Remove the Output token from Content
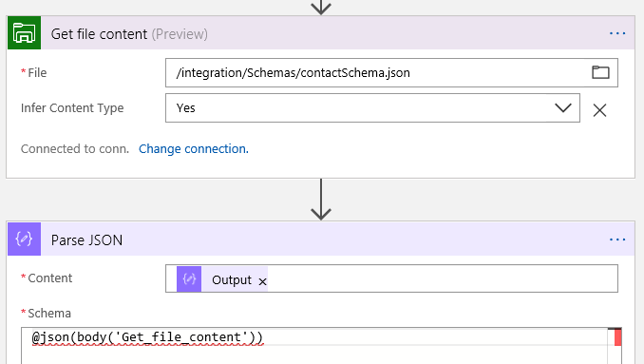 (x=262, y=281)
